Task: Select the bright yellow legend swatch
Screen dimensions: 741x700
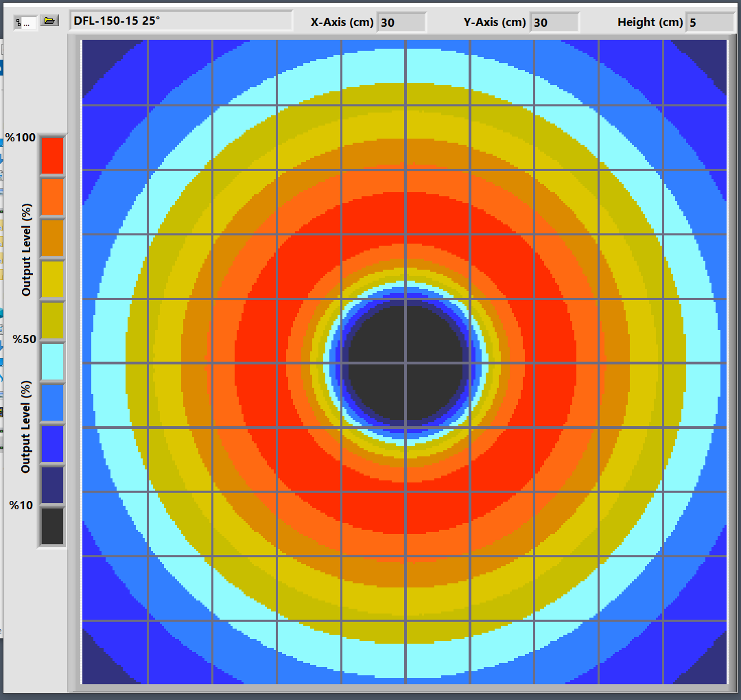Action: click(52, 279)
